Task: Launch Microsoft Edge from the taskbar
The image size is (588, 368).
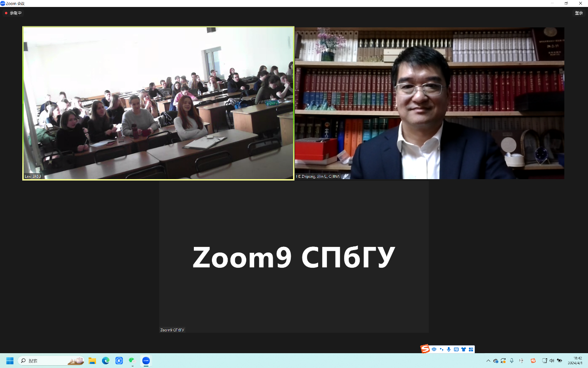Action: click(106, 361)
